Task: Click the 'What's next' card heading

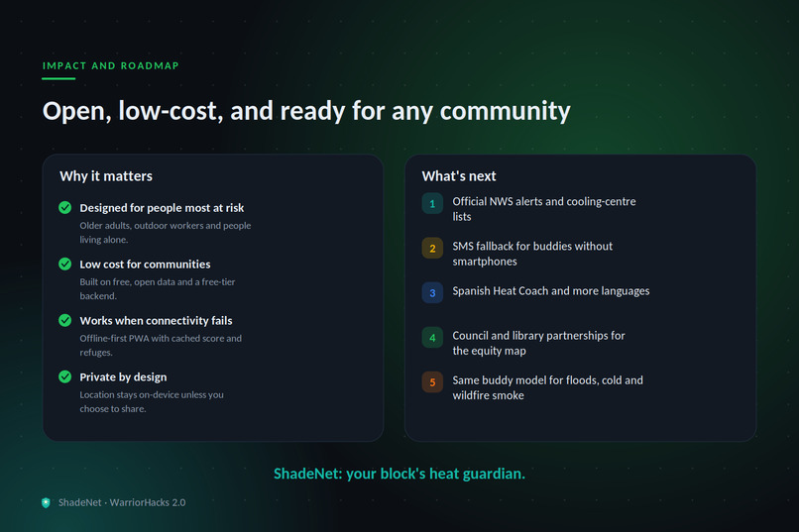Action: tap(459, 176)
